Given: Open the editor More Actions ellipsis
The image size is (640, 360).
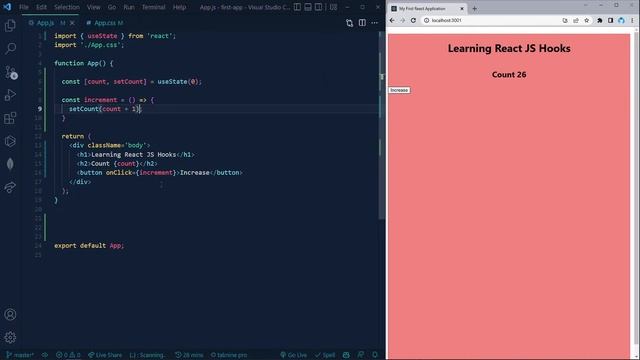Looking at the screenshot, I should 375,23.
